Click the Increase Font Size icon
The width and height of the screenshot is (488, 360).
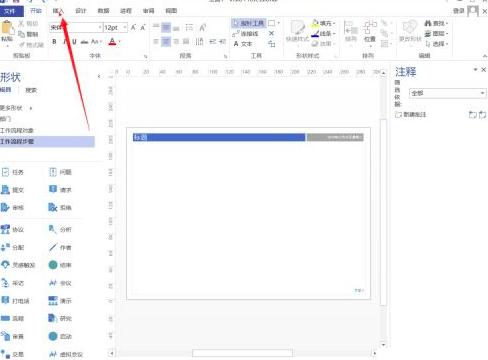click(x=133, y=27)
